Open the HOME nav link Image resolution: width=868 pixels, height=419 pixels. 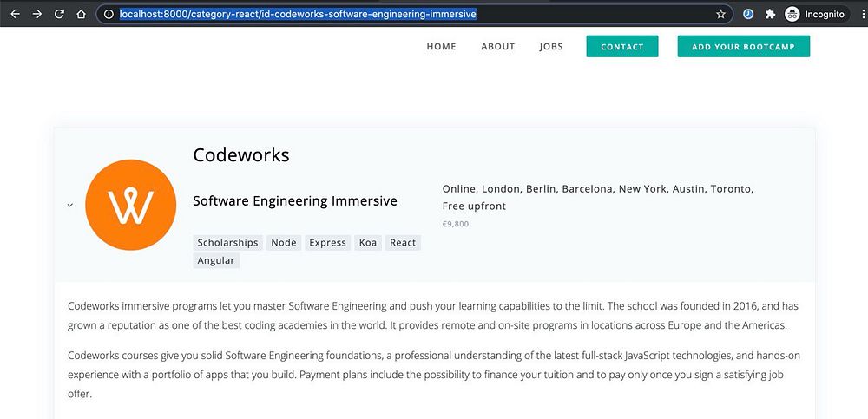point(441,47)
